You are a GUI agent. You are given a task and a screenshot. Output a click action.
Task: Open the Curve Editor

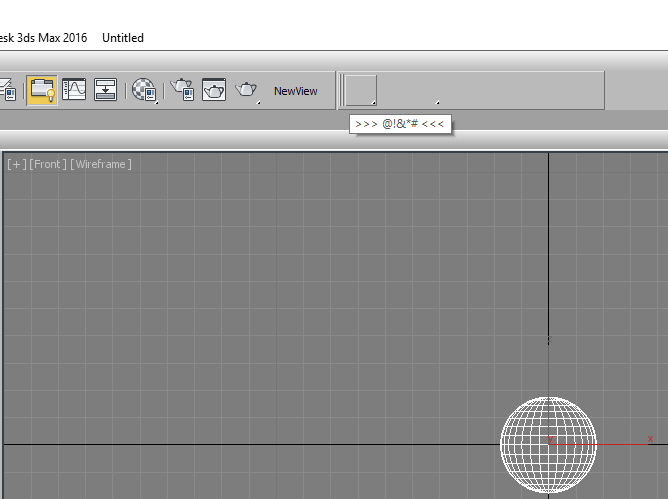click(74, 90)
